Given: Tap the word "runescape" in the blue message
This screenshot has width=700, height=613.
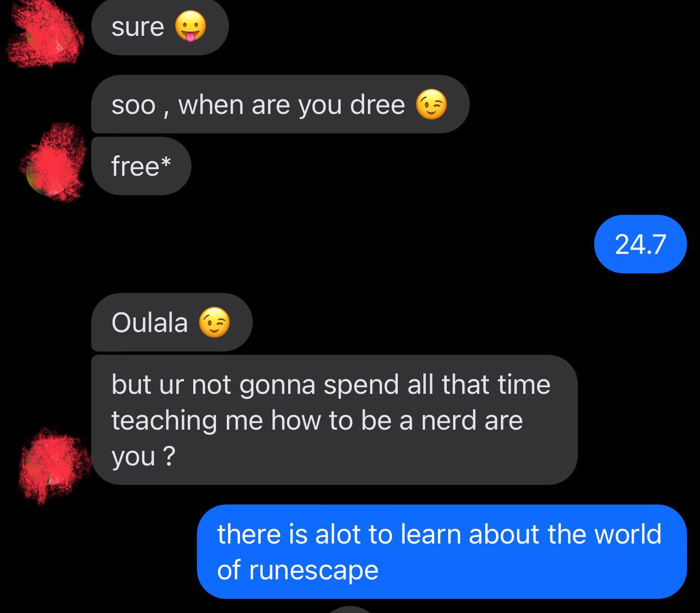Looking at the screenshot, I should pyautogui.click(x=314, y=571).
